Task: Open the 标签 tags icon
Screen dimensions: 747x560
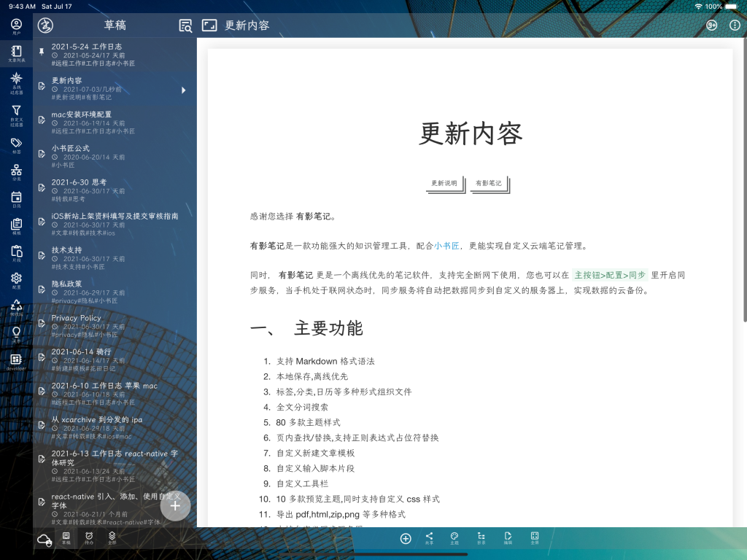Action: pos(16,145)
